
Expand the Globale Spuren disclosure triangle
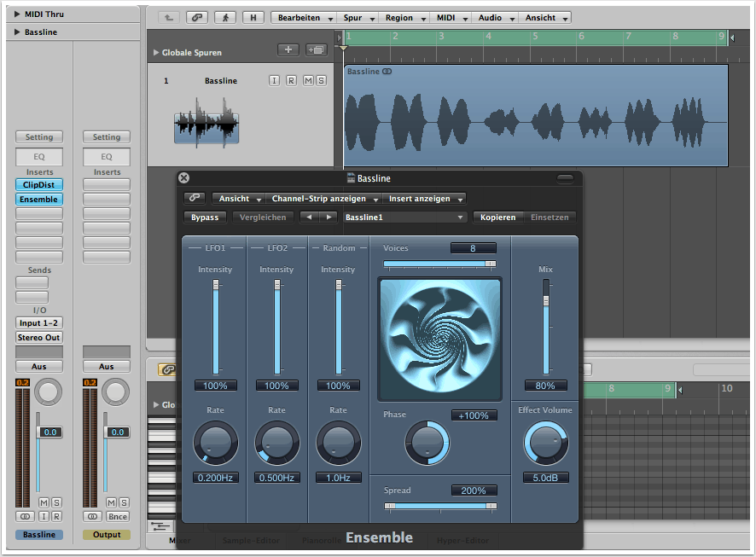155,53
